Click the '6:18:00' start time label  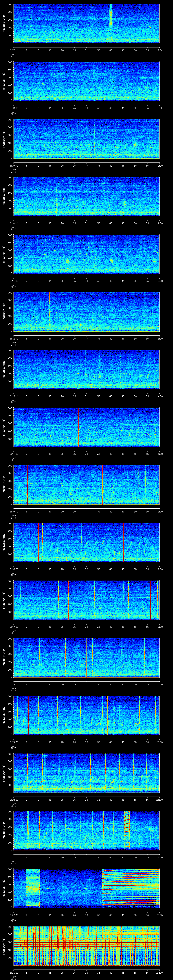(x=14, y=685)
